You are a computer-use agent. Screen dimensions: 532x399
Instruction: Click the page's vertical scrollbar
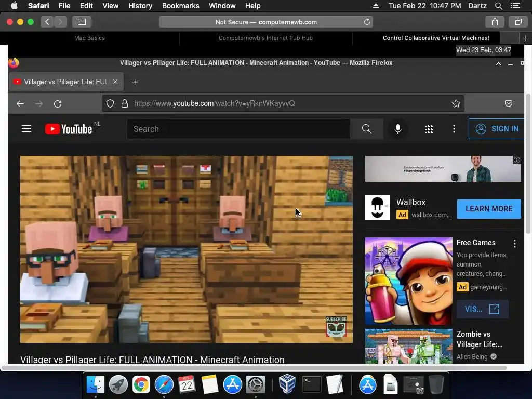[528, 163]
